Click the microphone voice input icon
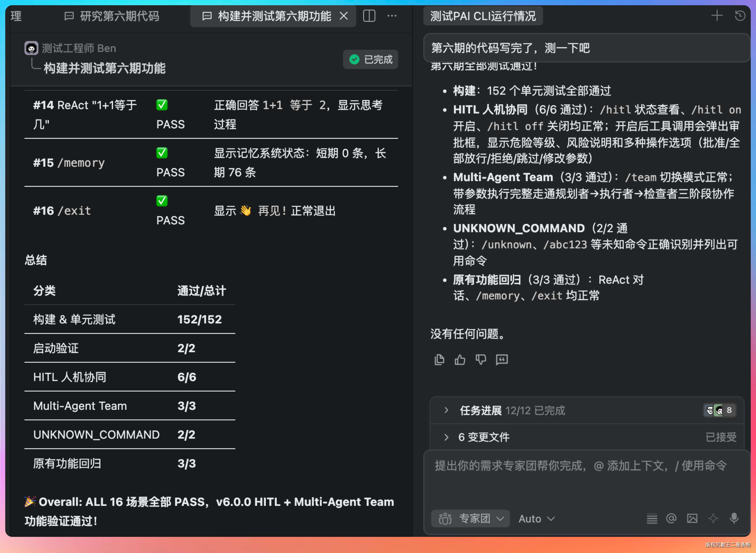 [x=734, y=519]
